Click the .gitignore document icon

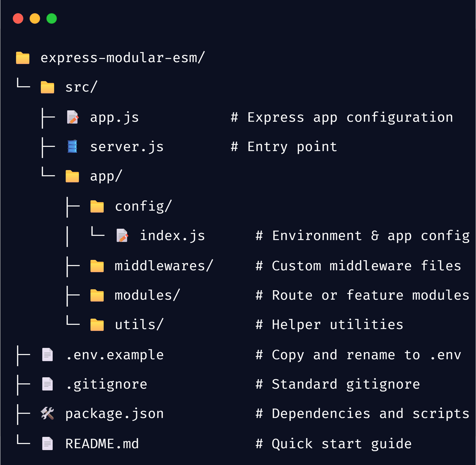click(x=47, y=384)
